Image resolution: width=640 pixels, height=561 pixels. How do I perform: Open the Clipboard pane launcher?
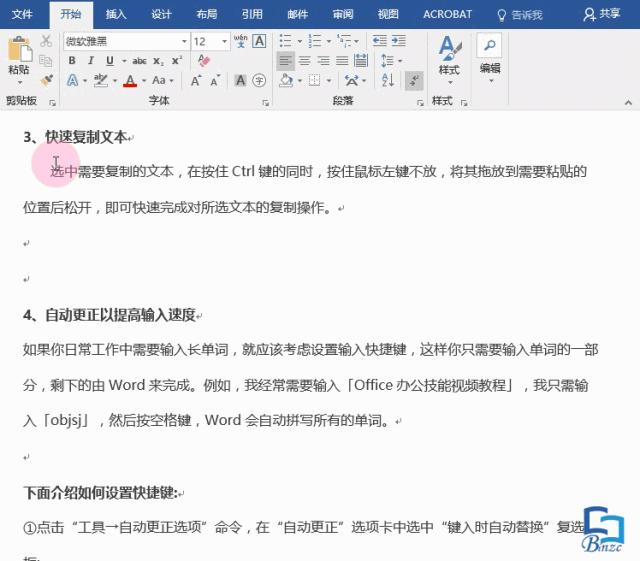(52, 103)
